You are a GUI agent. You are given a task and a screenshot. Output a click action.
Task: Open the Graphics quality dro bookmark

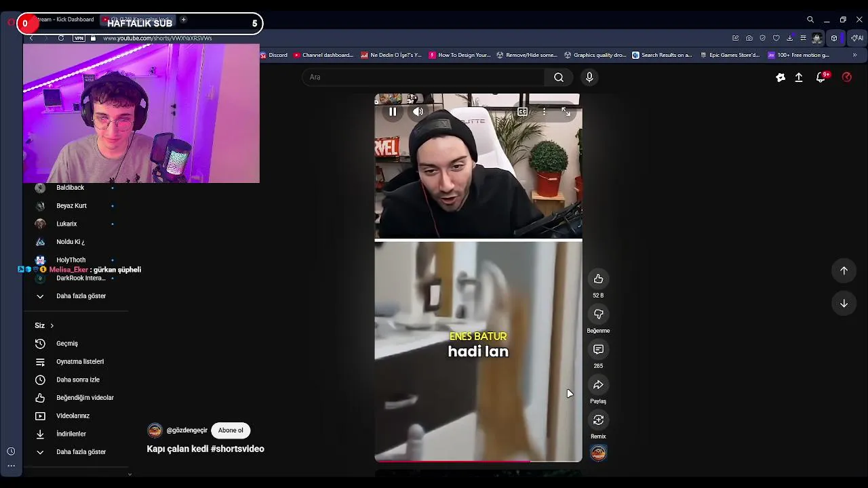(x=595, y=55)
